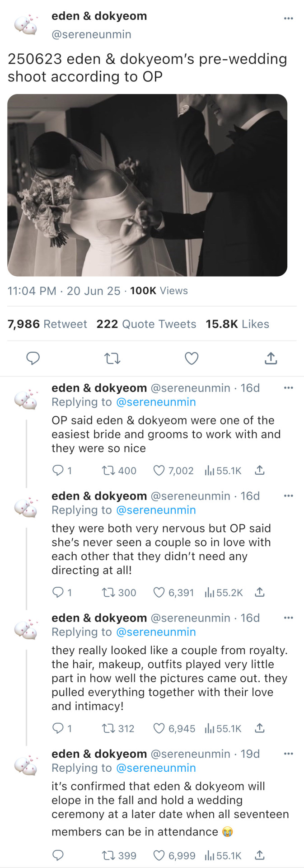
Task: Open the profile avatar at the top of the thread
Action: pos(26,25)
